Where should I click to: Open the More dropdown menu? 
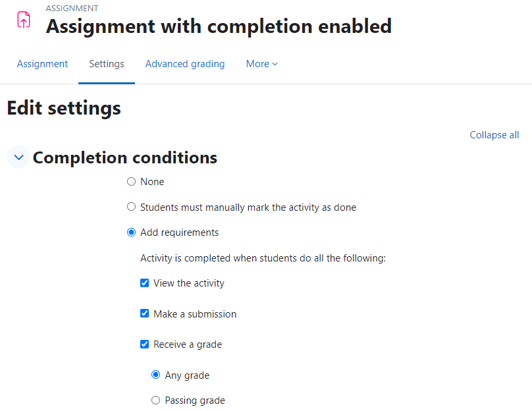(x=261, y=64)
